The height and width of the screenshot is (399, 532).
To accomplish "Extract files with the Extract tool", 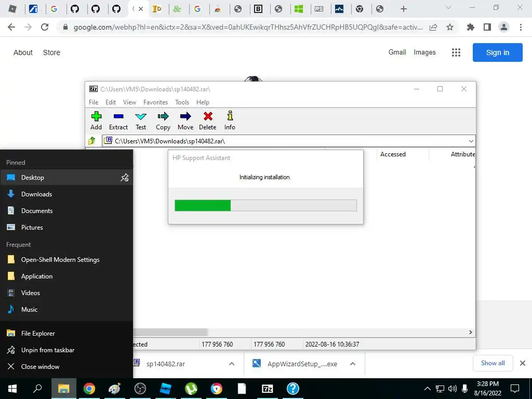I will pyautogui.click(x=118, y=121).
